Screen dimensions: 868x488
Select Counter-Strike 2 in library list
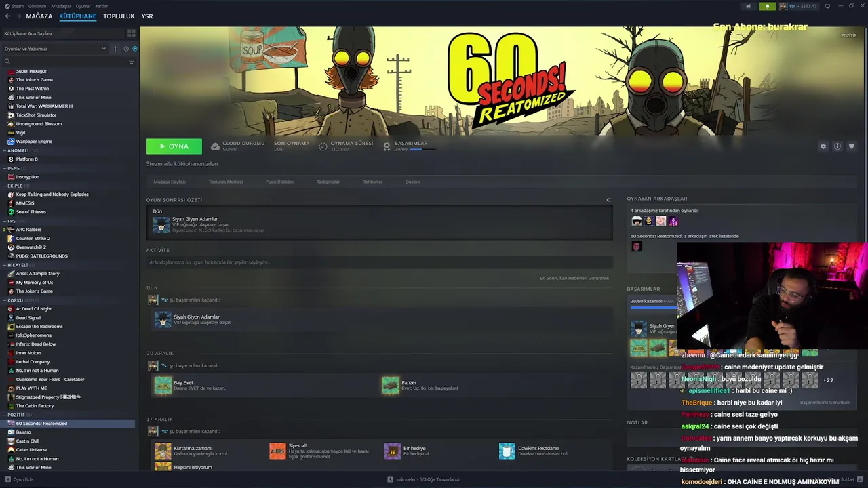click(x=33, y=239)
